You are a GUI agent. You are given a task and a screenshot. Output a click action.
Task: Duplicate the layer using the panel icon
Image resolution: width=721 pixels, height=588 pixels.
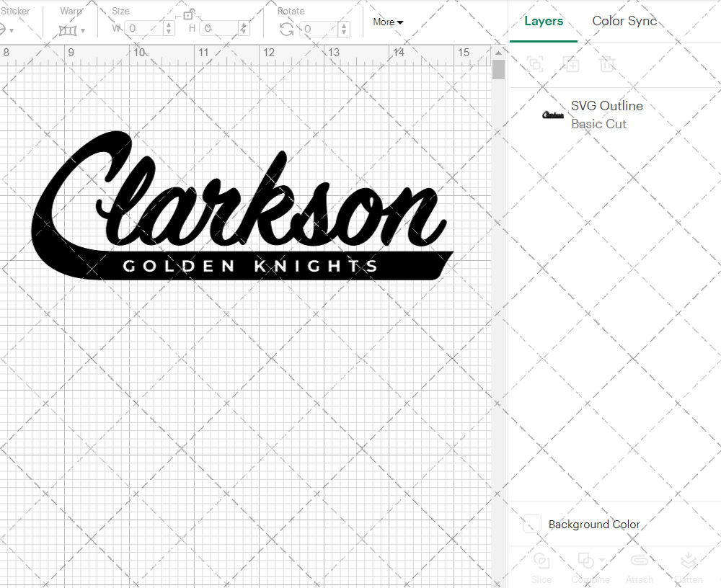pyautogui.click(x=572, y=64)
